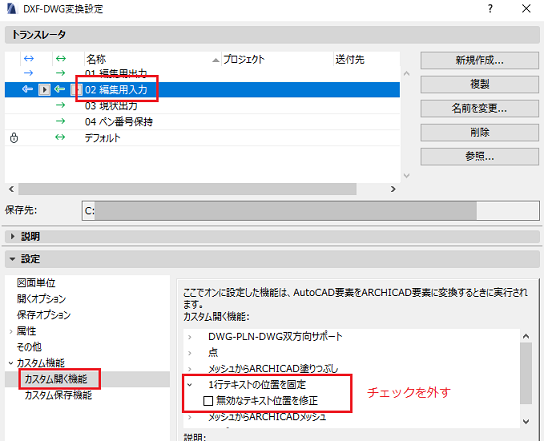Image resolution: width=544 pixels, height=441 pixels.
Task: Click the ? help button in title bar
Action: pos(490,8)
